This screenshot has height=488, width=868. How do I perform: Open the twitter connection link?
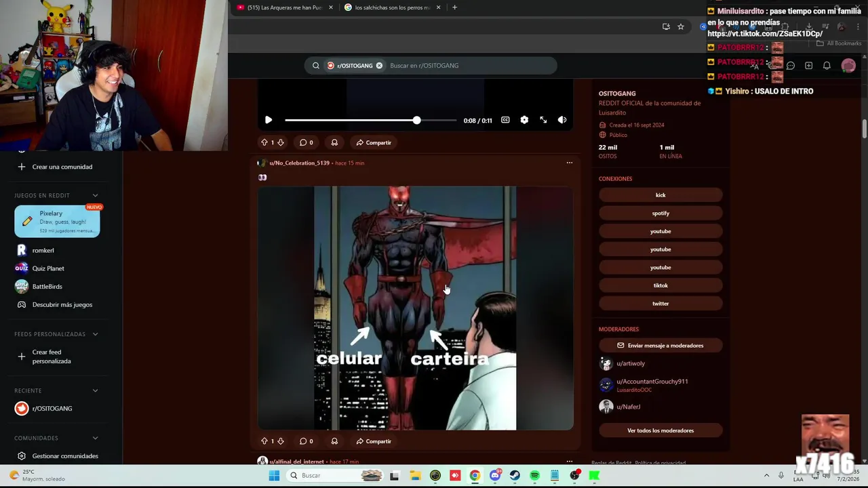click(660, 304)
